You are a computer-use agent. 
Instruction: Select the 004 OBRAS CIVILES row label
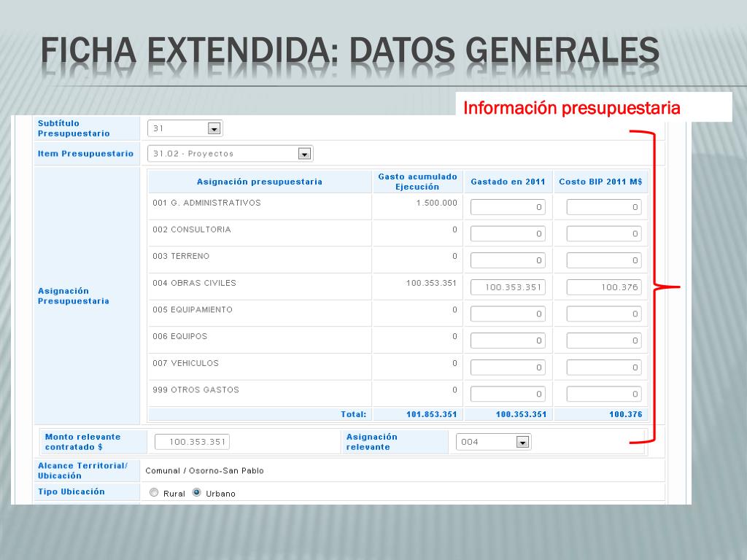(x=194, y=283)
